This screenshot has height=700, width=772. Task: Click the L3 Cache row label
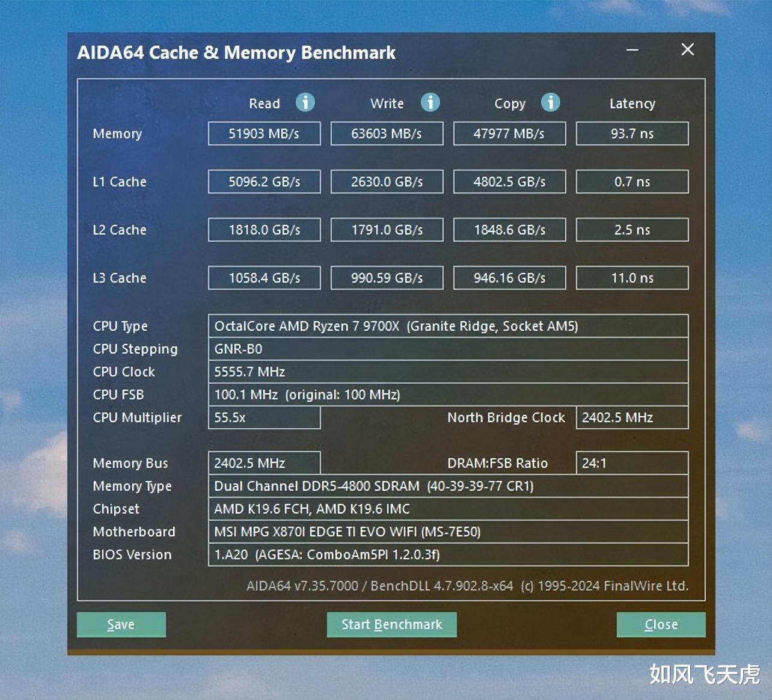coord(120,278)
